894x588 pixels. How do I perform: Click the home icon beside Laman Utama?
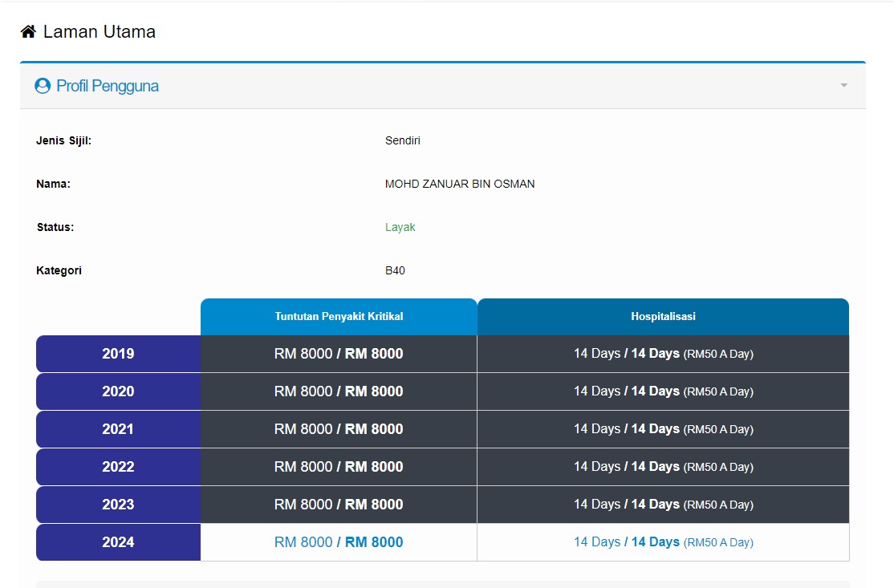29,31
